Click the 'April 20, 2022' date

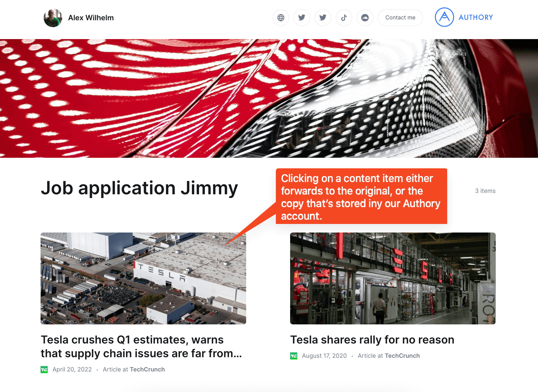coord(72,369)
